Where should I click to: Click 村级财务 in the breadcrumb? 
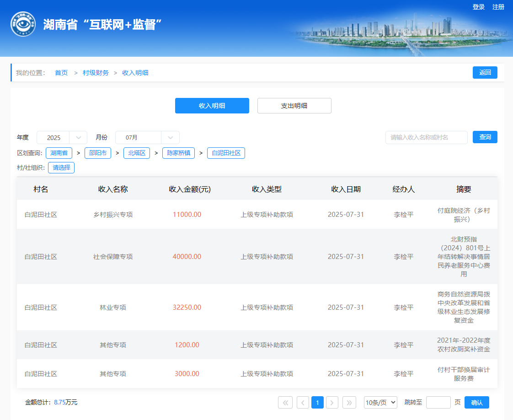tap(96, 73)
